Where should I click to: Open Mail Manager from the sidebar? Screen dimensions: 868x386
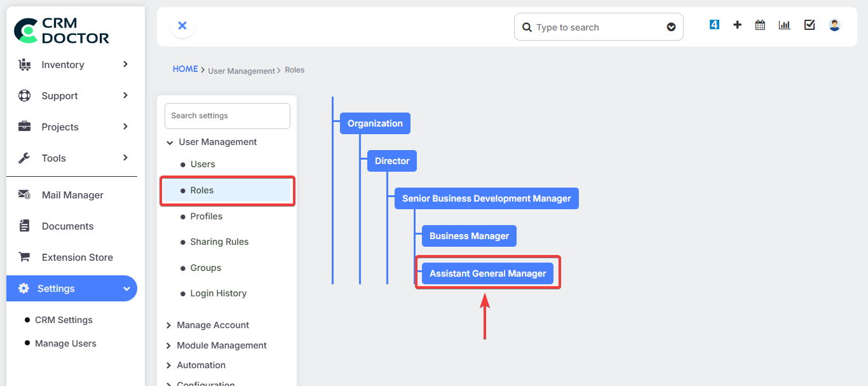point(72,195)
